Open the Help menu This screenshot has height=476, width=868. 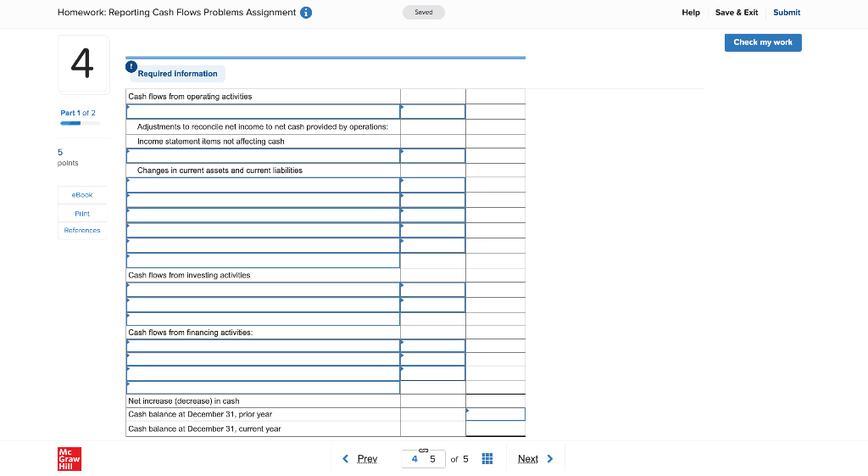pos(691,12)
